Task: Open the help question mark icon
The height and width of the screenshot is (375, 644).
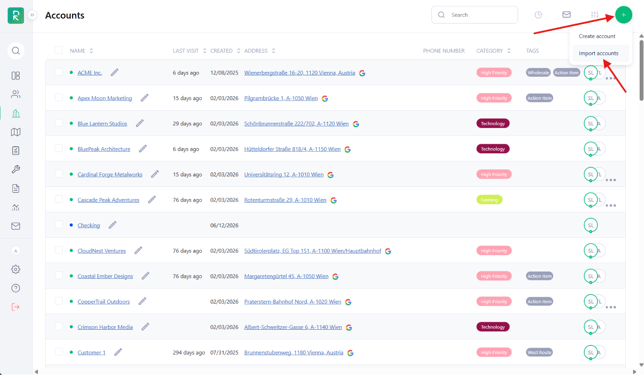Action: point(16,288)
